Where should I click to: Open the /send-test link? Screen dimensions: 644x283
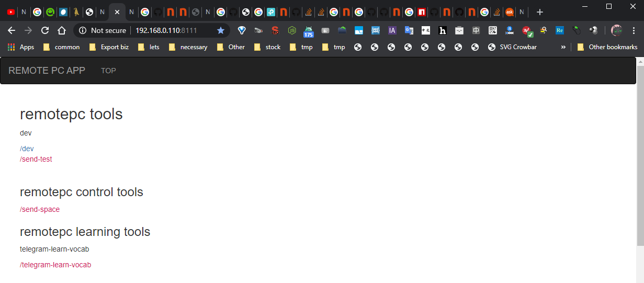point(36,159)
